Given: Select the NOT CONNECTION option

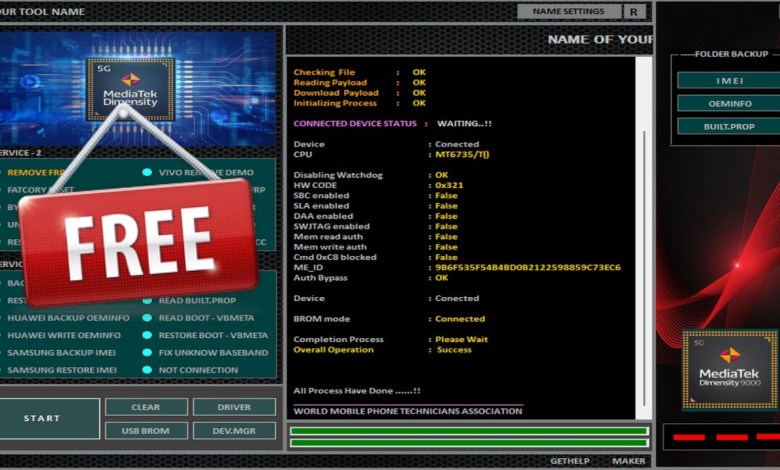Looking at the screenshot, I should [x=198, y=370].
